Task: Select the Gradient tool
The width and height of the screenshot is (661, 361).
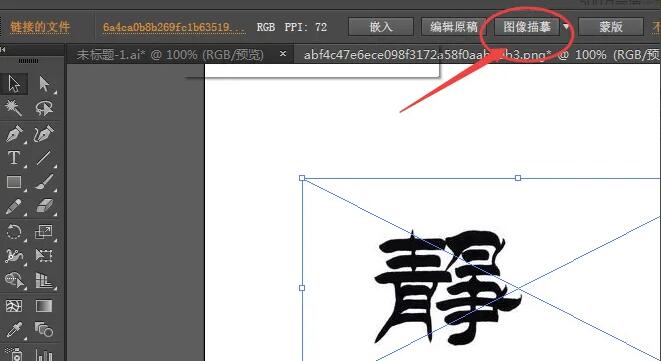Action: pos(44,306)
